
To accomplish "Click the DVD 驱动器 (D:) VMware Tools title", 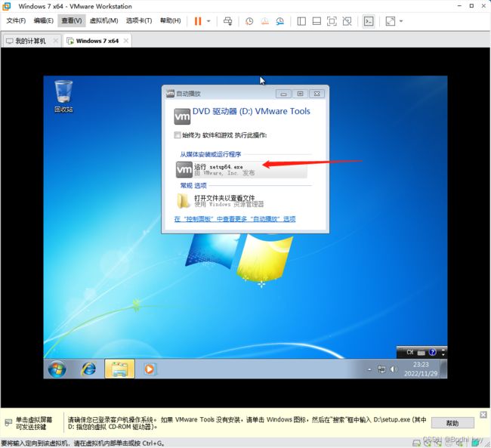I will (251, 111).
